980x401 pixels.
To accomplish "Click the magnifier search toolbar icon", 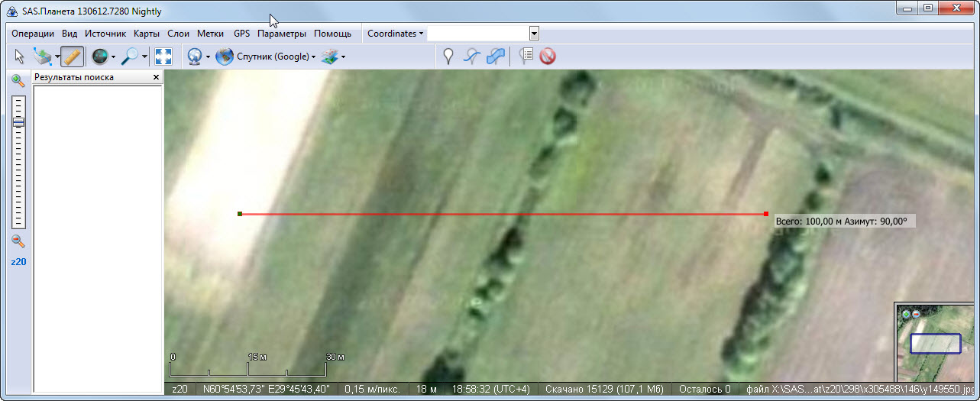I will (x=131, y=57).
